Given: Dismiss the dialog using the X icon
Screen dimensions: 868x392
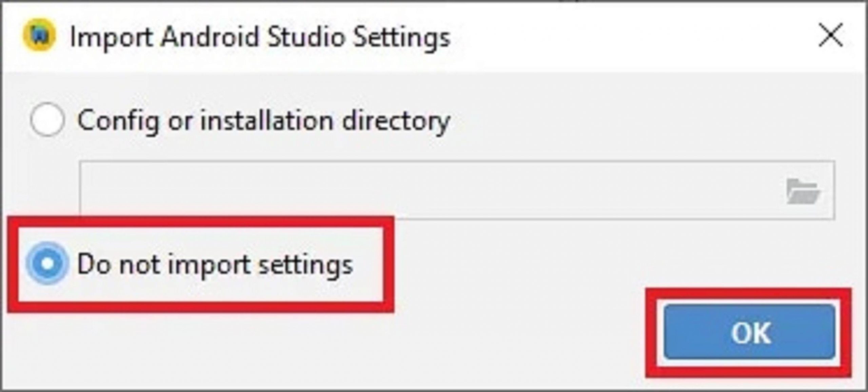Looking at the screenshot, I should (x=830, y=35).
